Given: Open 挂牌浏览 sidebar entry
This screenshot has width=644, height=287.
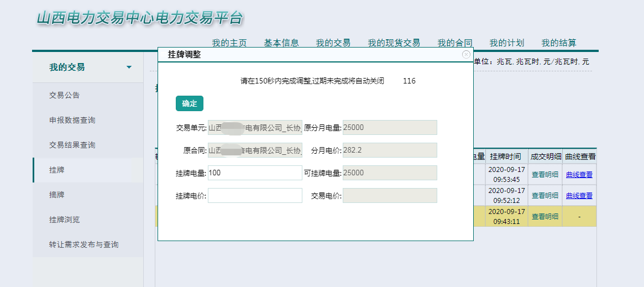Looking at the screenshot, I should coord(65,220).
